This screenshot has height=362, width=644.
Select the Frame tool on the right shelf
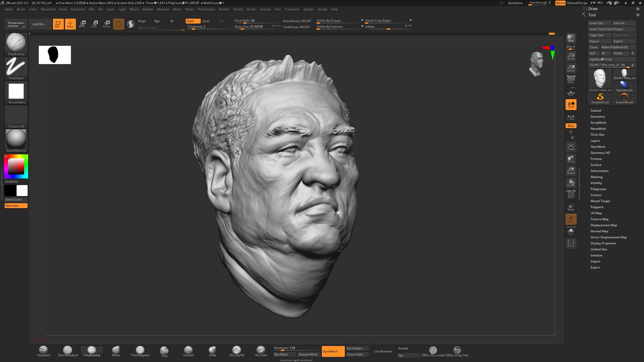coord(571,146)
